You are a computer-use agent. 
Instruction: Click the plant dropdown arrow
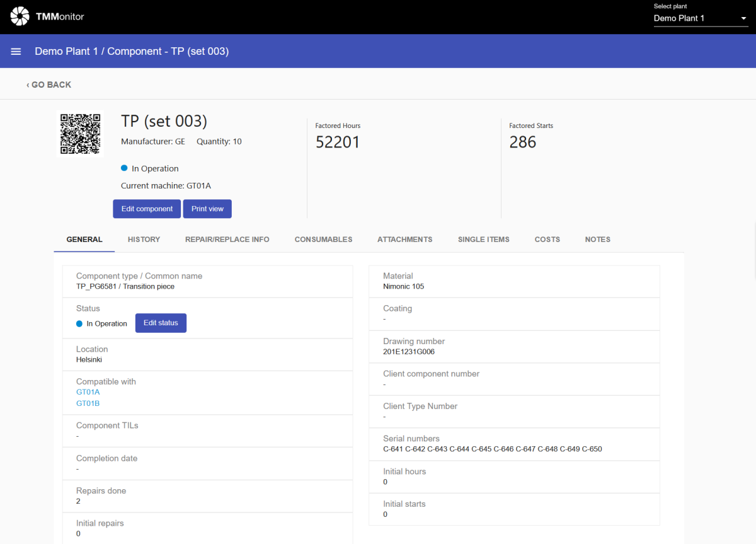(x=743, y=18)
